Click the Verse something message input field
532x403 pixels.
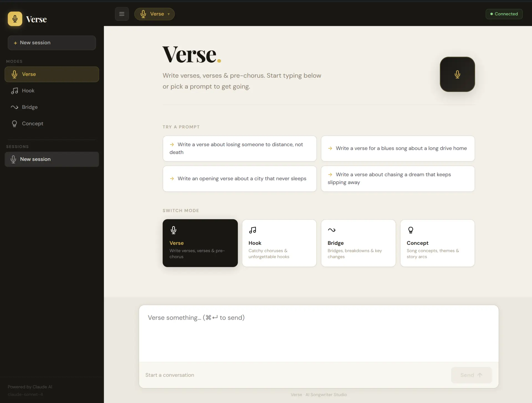pyautogui.click(x=318, y=333)
